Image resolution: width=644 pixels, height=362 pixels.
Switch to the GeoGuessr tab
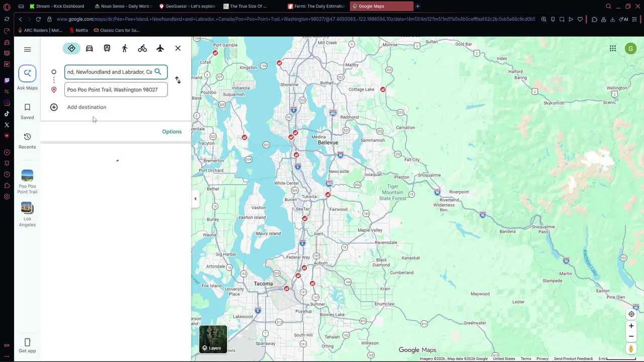point(187,6)
